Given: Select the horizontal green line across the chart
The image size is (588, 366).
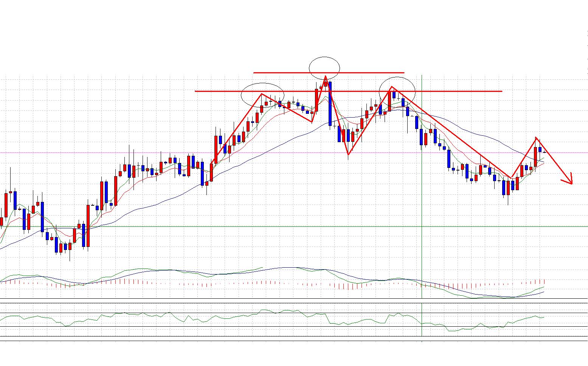Looking at the screenshot, I should click(294, 226).
